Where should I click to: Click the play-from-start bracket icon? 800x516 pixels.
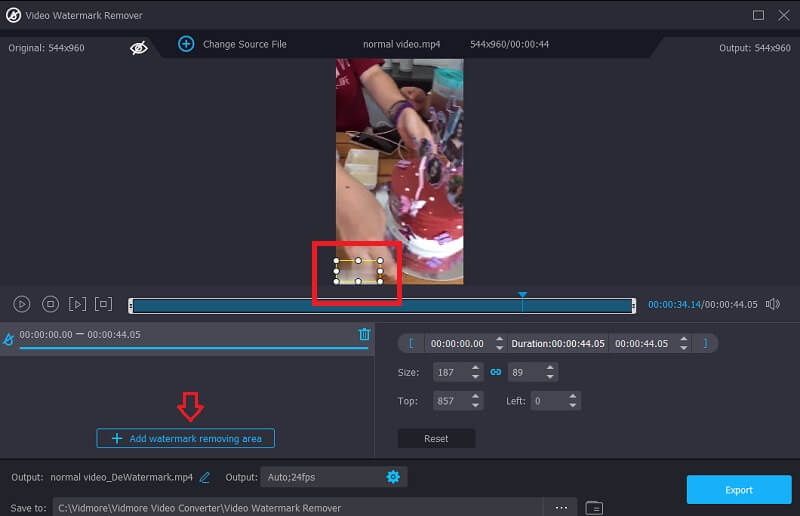point(78,304)
